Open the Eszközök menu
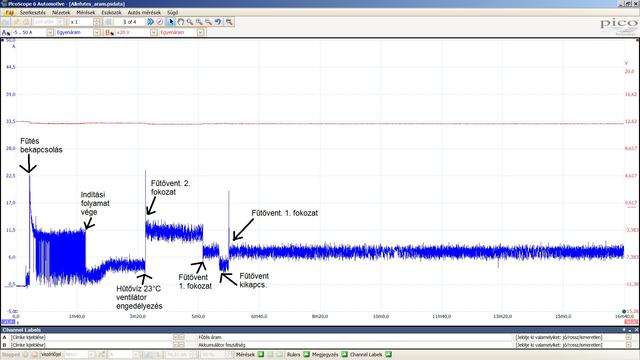This screenshot has height=360, width=640. pos(111,13)
